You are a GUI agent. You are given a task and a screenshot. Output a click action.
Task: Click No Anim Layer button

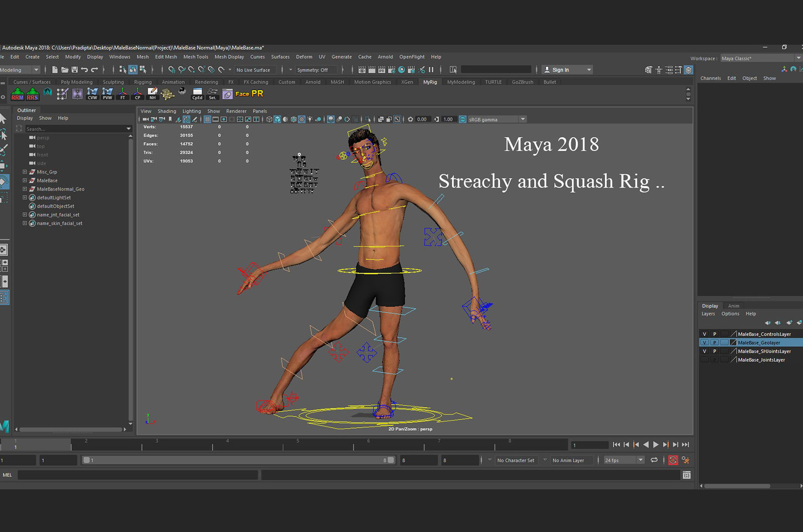coord(572,460)
